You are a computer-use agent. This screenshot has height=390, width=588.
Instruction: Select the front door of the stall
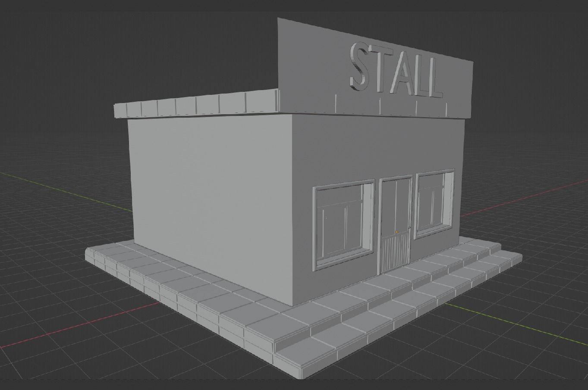[x=396, y=225]
